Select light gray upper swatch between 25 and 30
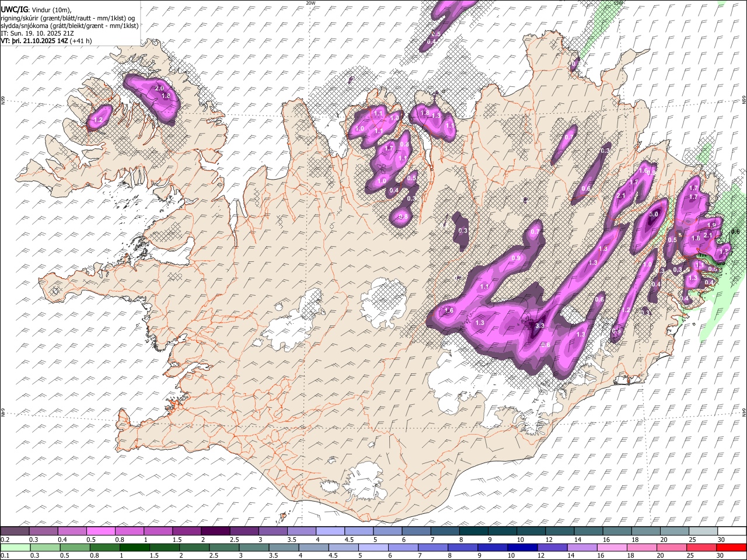 703,531
